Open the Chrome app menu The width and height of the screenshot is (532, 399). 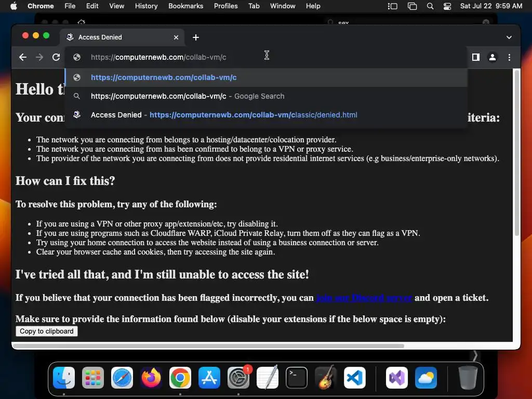tap(41, 6)
